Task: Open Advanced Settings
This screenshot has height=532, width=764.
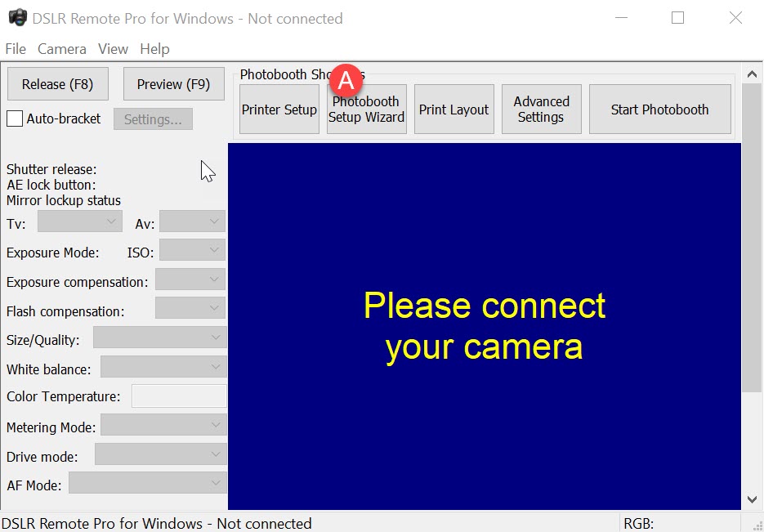Action: [x=541, y=110]
